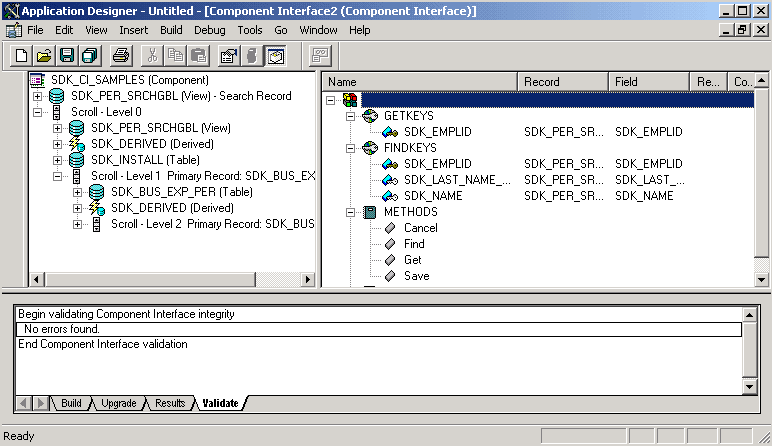Screen dimensions: 772x446
Task: Click the 'No errors found.' output line
Action: point(379,329)
